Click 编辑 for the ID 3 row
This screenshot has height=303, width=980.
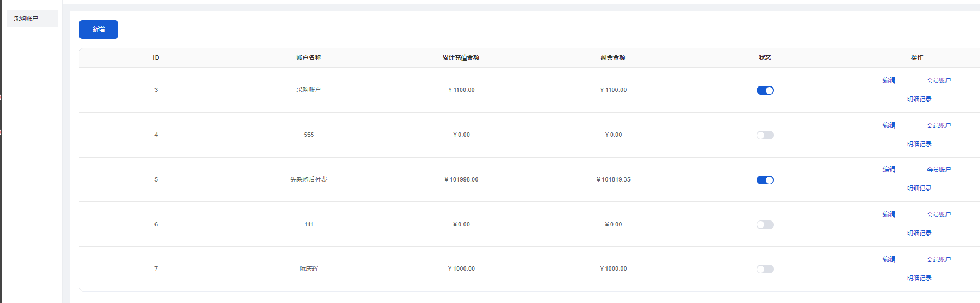pos(889,80)
